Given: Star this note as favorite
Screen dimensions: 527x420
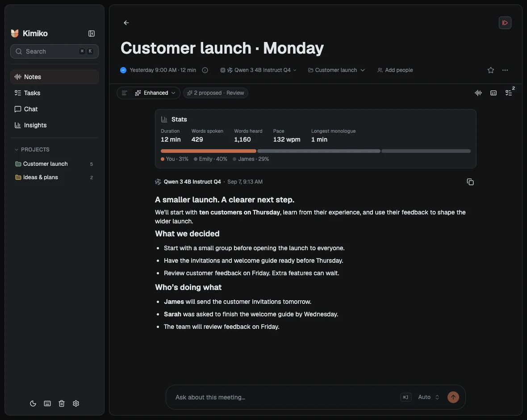Looking at the screenshot, I should click(x=491, y=70).
